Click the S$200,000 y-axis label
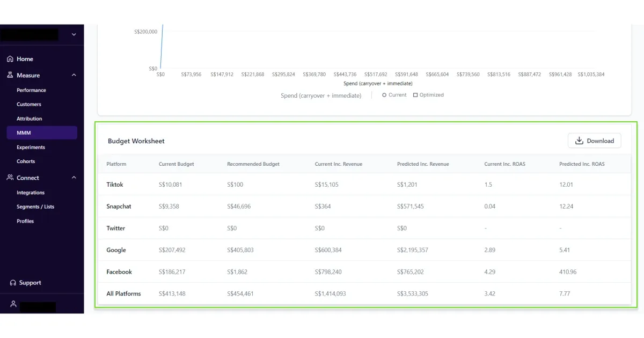644x338 pixels. 146,32
